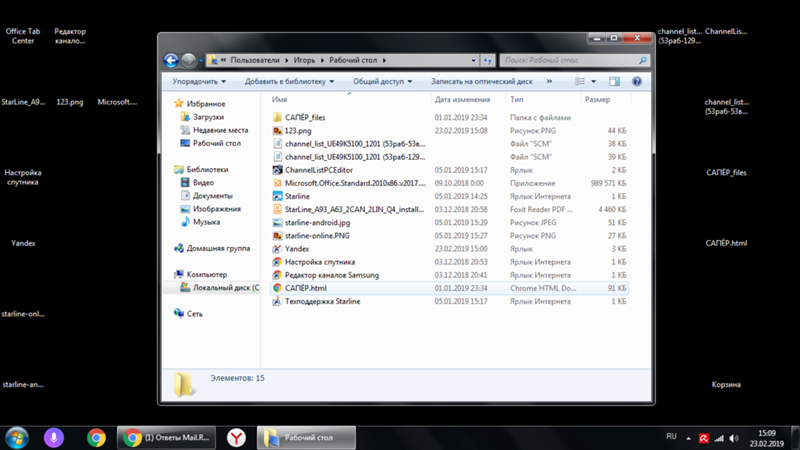Select the StarLine_A93_A63 PDF file icon
The height and width of the screenshot is (450, 800).
point(277,209)
